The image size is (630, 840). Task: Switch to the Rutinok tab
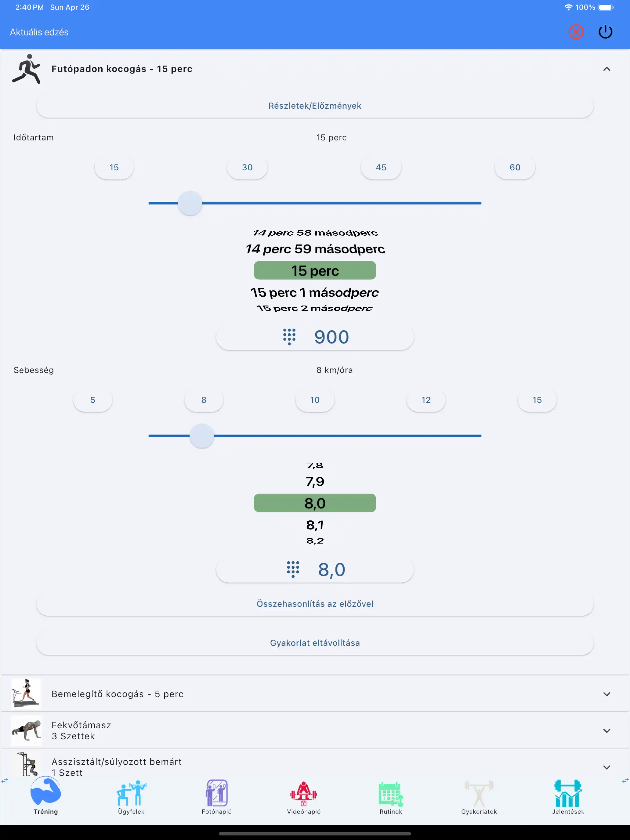390,797
